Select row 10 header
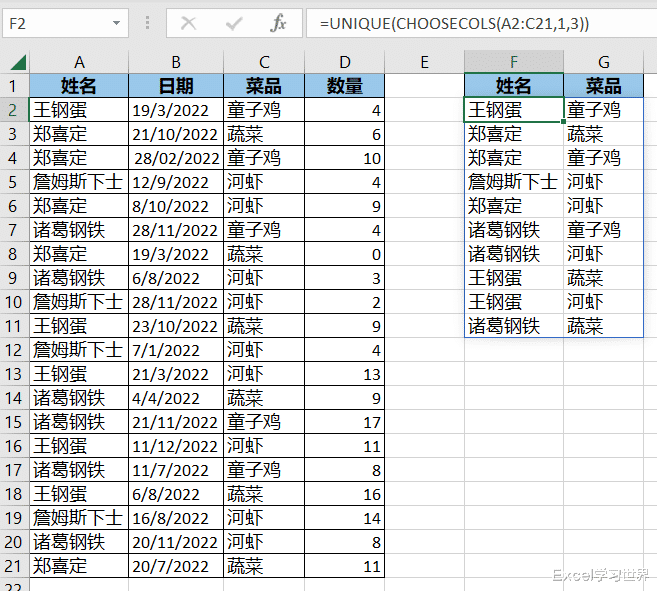Viewport: 657px width, 591px height. pos(14,302)
